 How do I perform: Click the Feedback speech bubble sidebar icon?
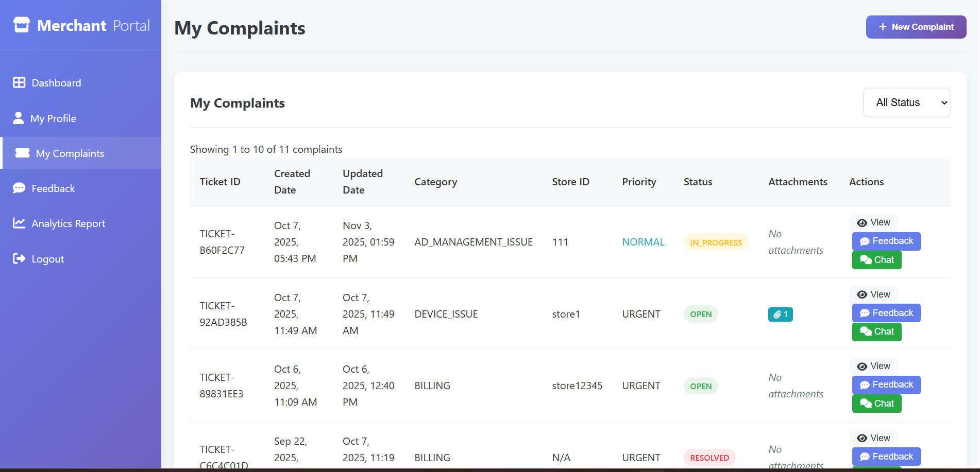pyautogui.click(x=19, y=188)
